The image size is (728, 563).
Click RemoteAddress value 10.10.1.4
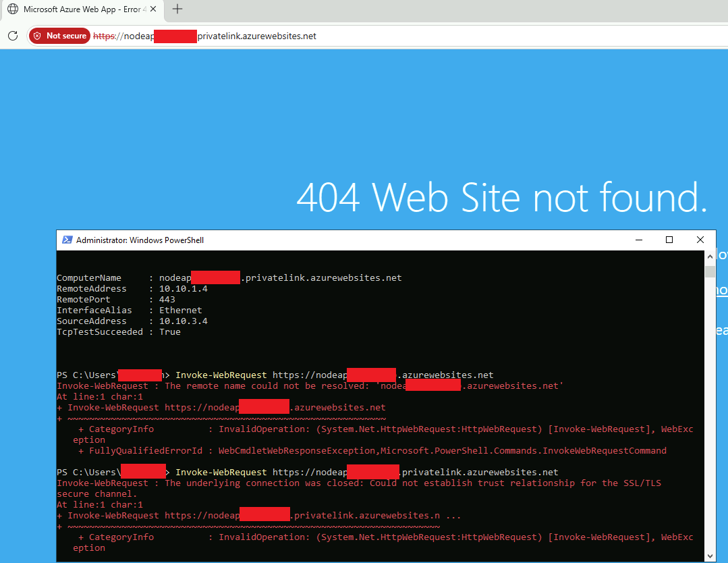coord(184,288)
